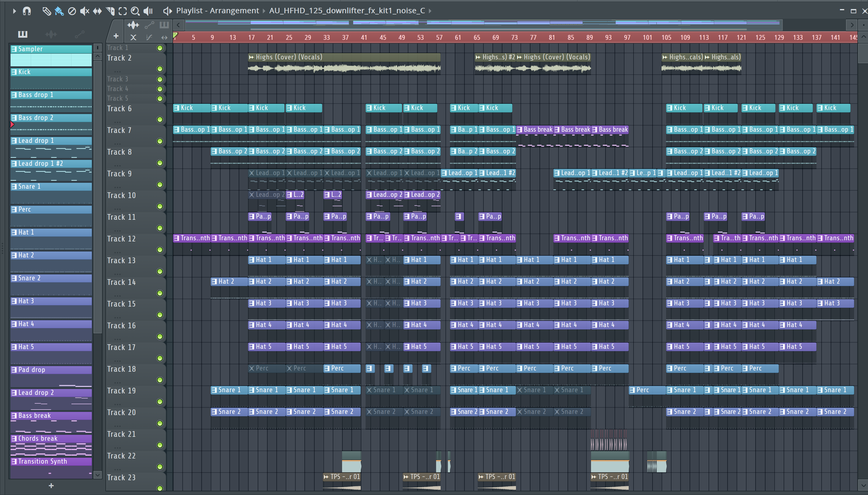Mute Track 2 with its green light
The height and width of the screenshot is (495, 868).
[x=160, y=69]
